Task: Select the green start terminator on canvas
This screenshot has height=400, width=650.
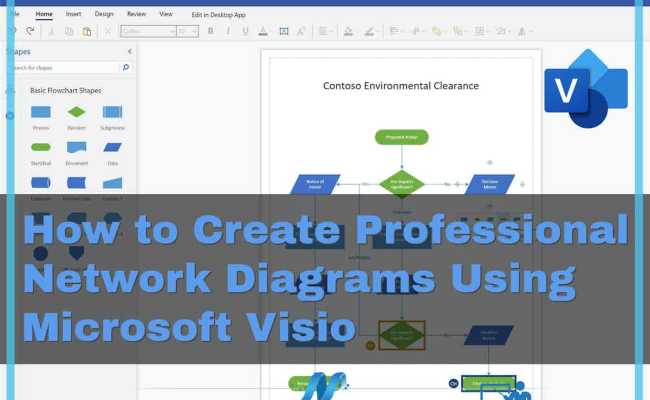Action: 401,137
